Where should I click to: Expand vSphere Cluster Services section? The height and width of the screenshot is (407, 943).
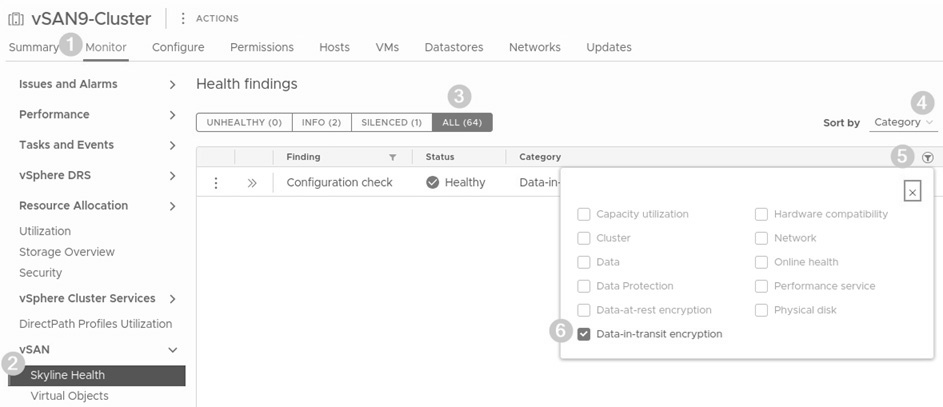[172, 299]
